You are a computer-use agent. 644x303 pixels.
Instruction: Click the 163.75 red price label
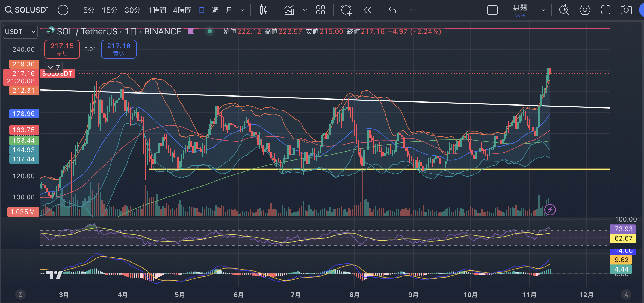24,130
